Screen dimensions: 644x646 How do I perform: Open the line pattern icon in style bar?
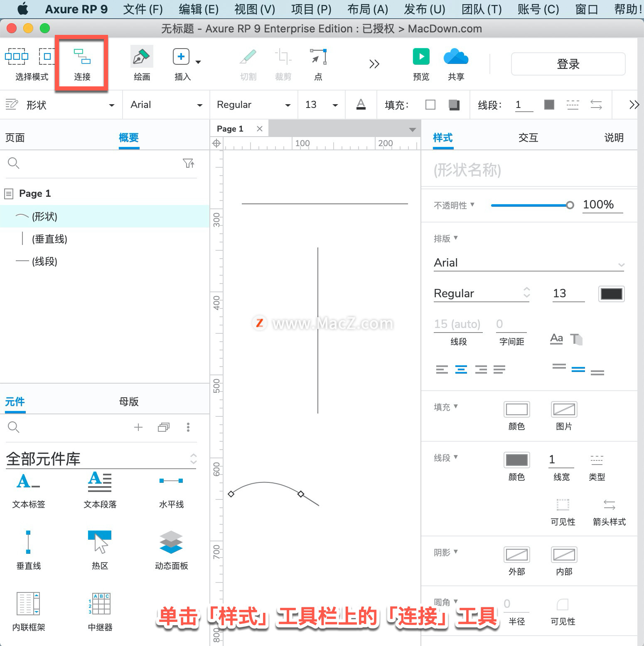[573, 105]
